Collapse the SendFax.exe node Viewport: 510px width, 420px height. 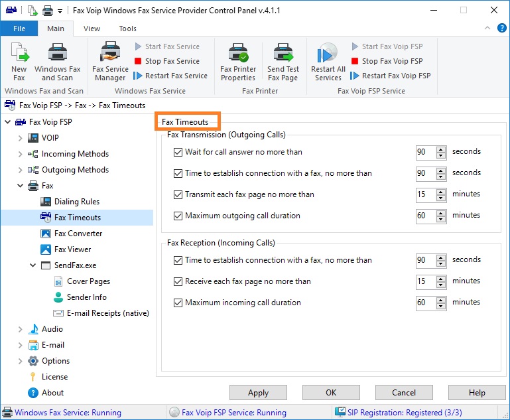click(33, 265)
